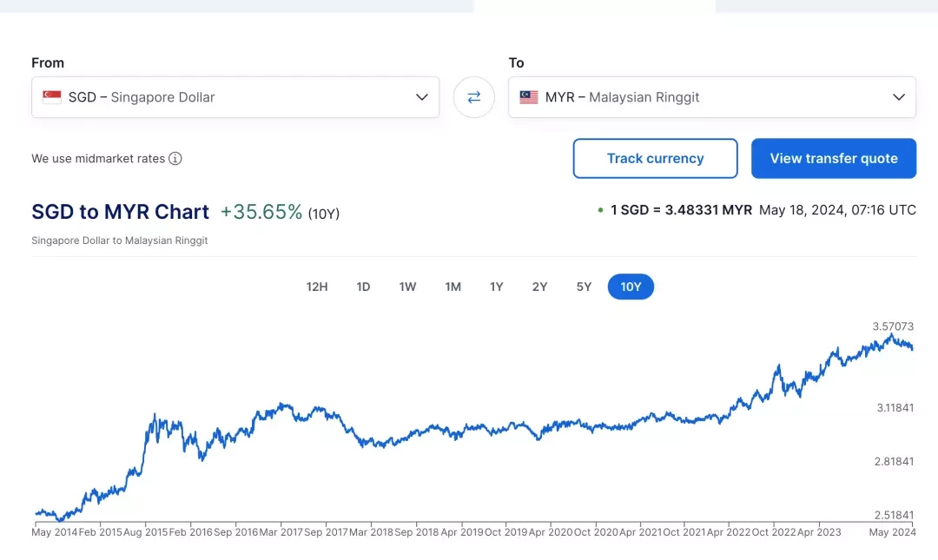Image resolution: width=938 pixels, height=560 pixels.
Task: Choose the 5Y chart range
Action: point(584,287)
